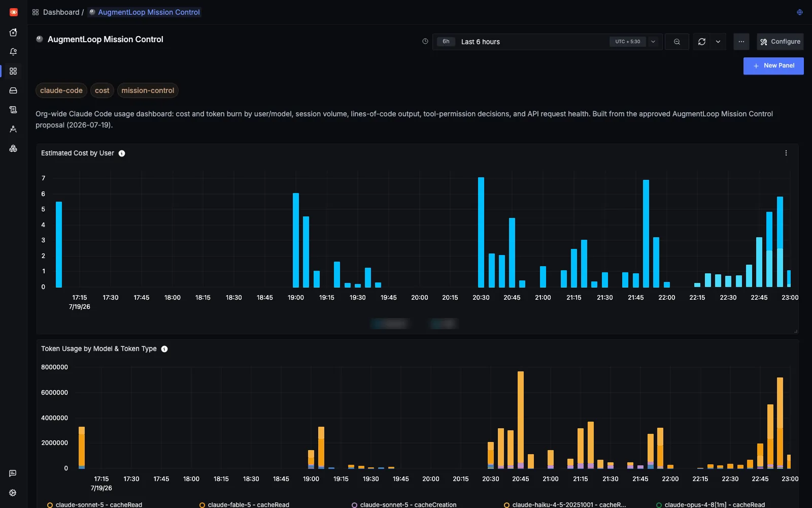The height and width of the screenshot is (508, 812).
Task: Show info for Token Usage panel
Action: (164, 349)
